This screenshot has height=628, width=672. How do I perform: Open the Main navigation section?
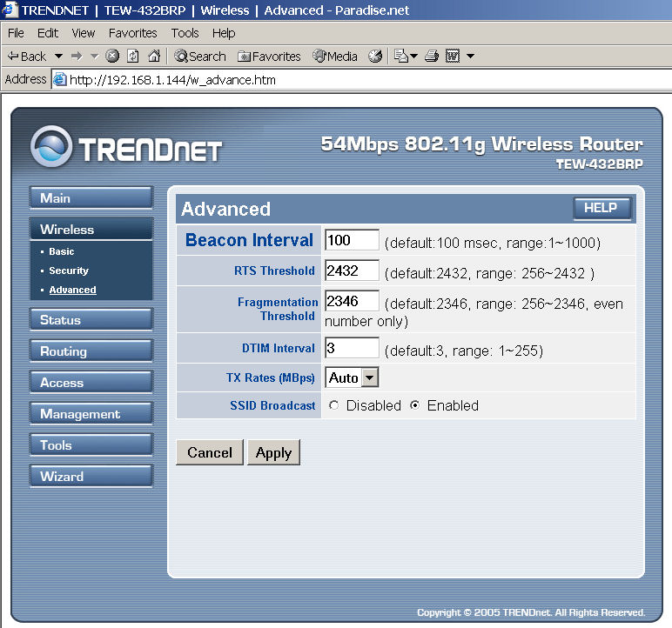pos(91,198)
